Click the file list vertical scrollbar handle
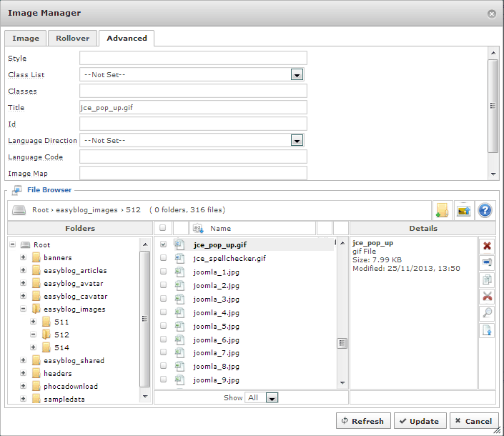This screenshot has width=504, height=436. click(x=342, y=343)
